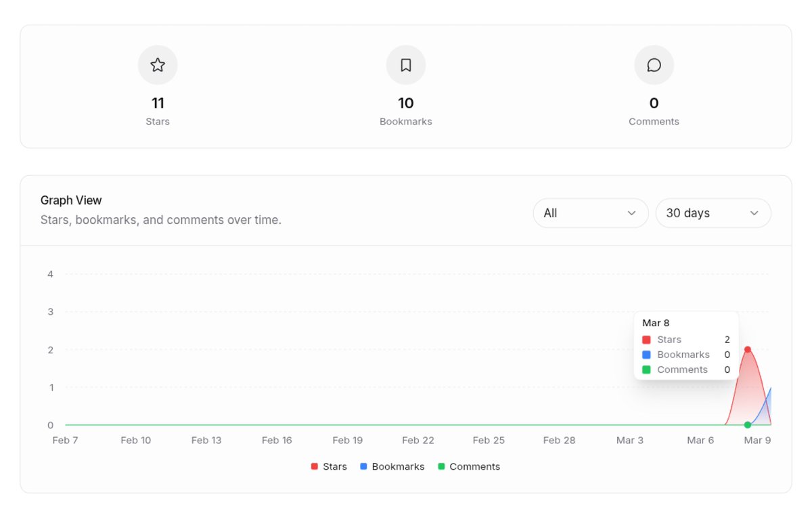Click the Feb 22 axis label
This screenshot has height=515, width=812.
[418, 440]
